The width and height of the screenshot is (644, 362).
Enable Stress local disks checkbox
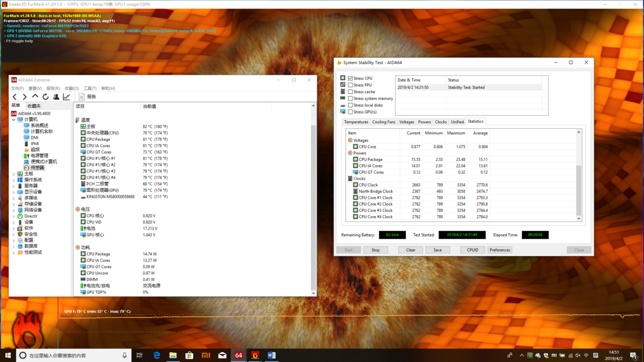pyautogui.click(x=350, y=105)
